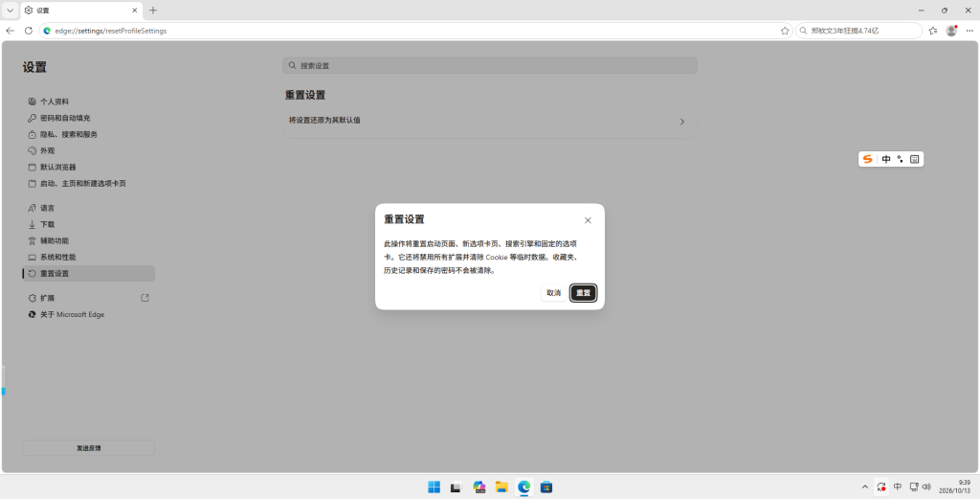Open the network tray icon

click(x=914, y=487)
